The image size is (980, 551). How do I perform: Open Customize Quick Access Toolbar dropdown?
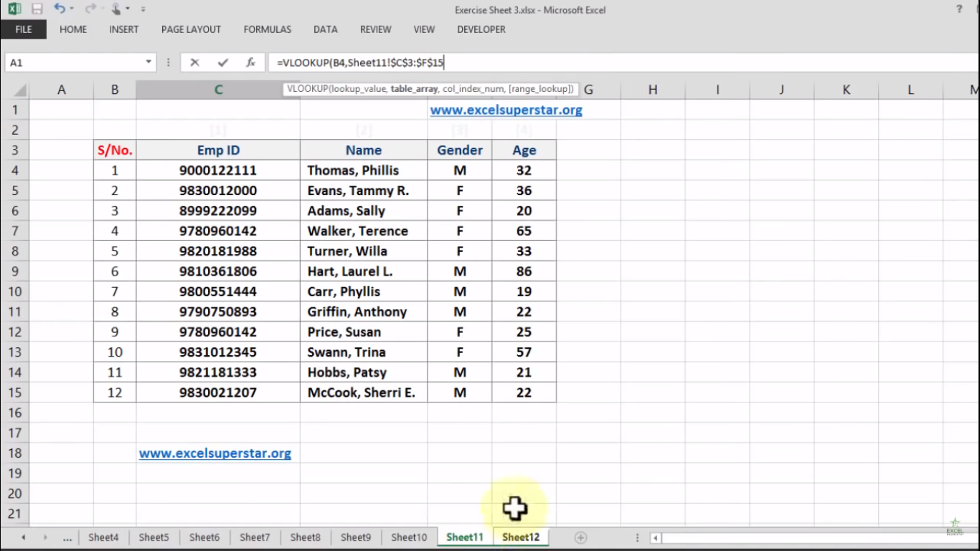pyautogui.click(x=143, y=9)
